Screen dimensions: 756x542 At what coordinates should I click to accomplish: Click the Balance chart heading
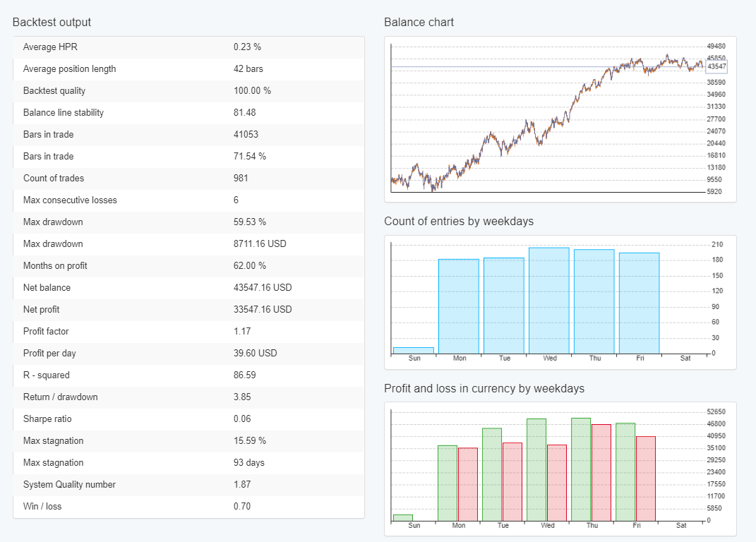(x=419, y=22)
